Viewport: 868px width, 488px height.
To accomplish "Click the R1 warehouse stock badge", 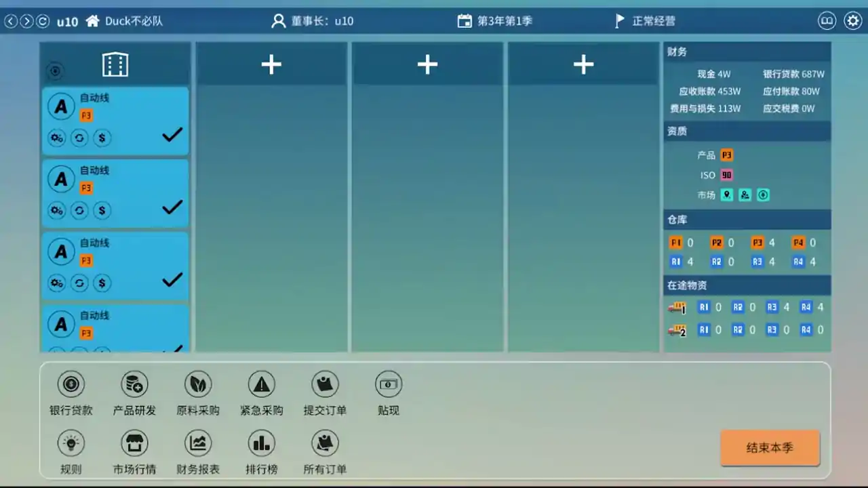I will (675, 262).
